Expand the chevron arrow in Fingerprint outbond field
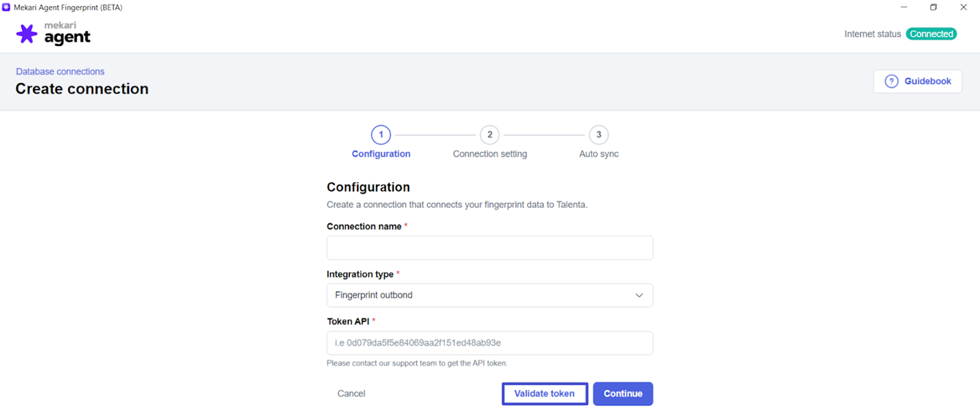This screenshot has width=980, height=416. (x=639, y=295)
